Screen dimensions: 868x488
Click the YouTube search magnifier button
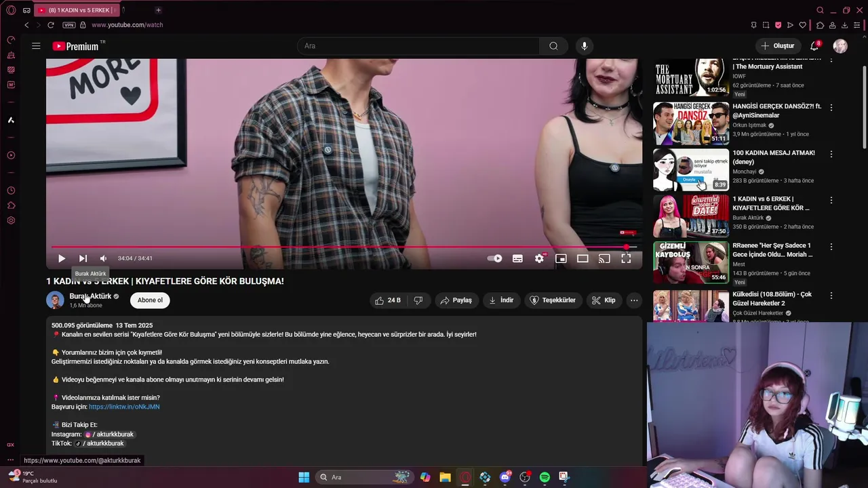[553, 46]
